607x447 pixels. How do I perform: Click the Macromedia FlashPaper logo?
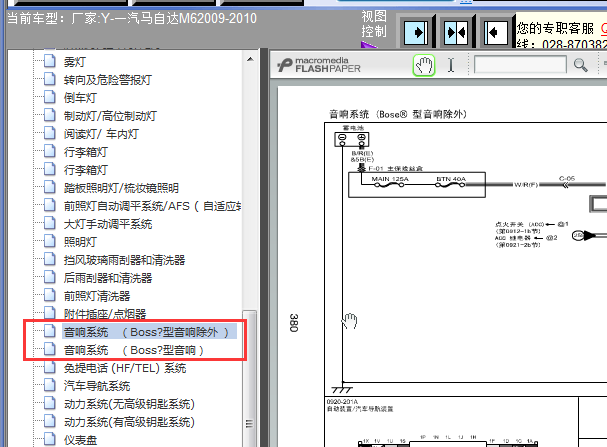point(319,65)
